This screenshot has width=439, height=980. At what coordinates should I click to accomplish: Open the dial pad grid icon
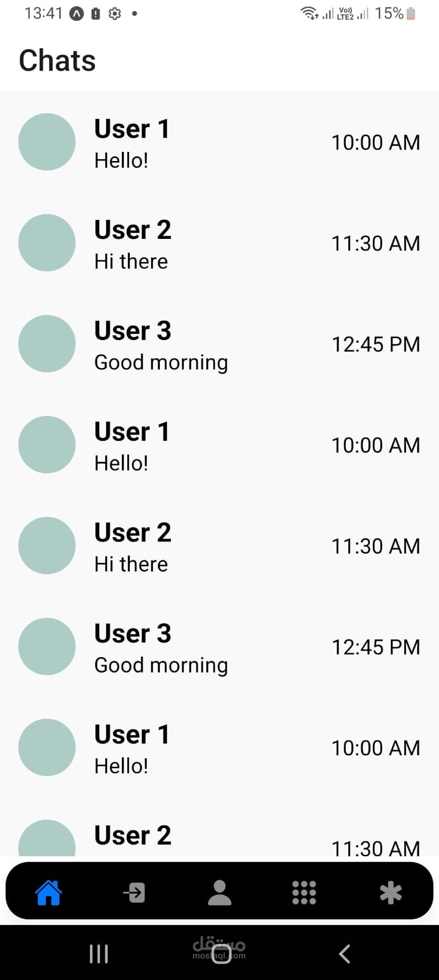tap(304, 892)
